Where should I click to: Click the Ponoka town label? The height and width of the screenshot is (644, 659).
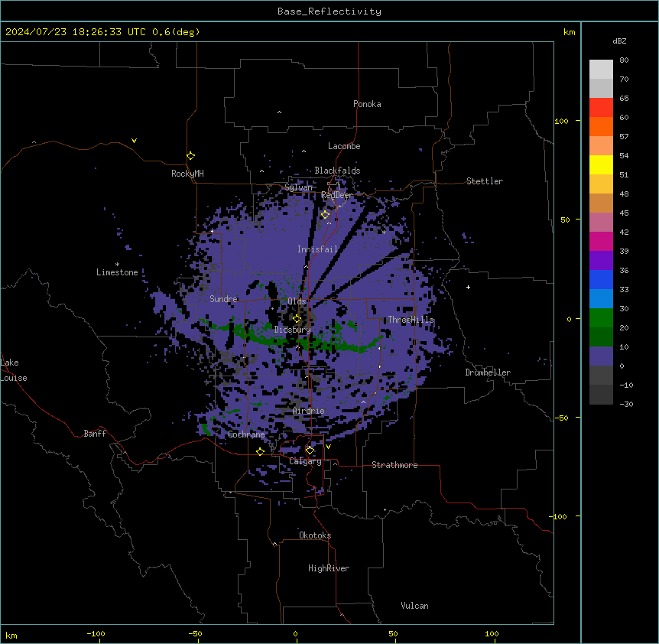pyautogui.click(x=367, y=104)
